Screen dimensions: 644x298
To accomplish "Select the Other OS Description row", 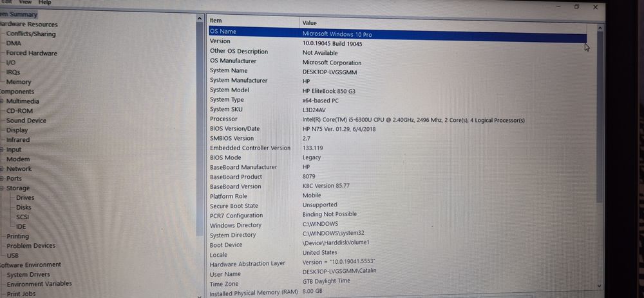I will coord(397,52).
